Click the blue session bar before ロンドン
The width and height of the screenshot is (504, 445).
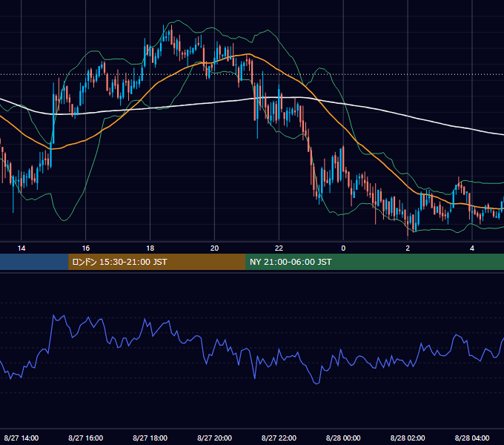pos(34,262)
